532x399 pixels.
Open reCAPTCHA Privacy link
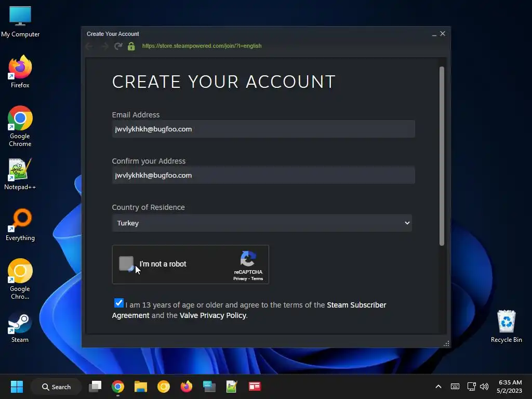point(240,279)
